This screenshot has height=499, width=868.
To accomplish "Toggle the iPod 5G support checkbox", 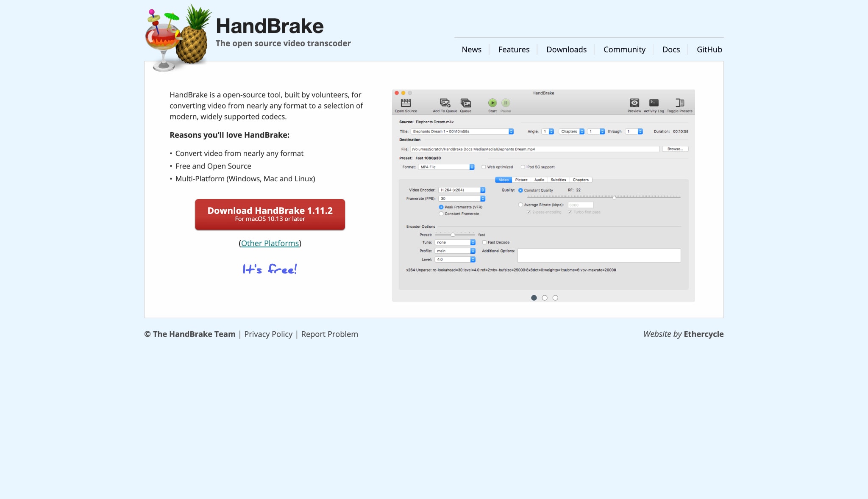I will click(x=523, y=167).
